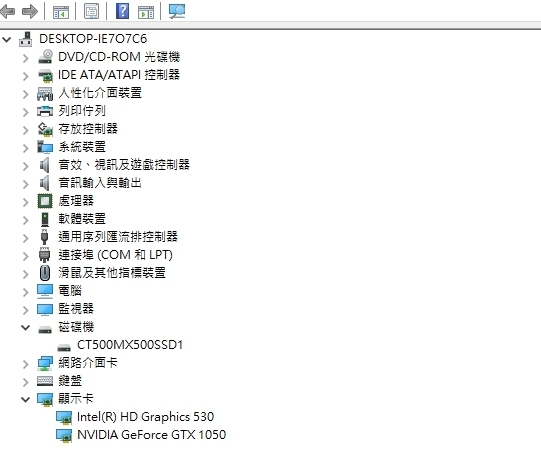Toggle the action pane toolbar icon
The width and height of the screenshot is (541, 476).
pos(146,12)
